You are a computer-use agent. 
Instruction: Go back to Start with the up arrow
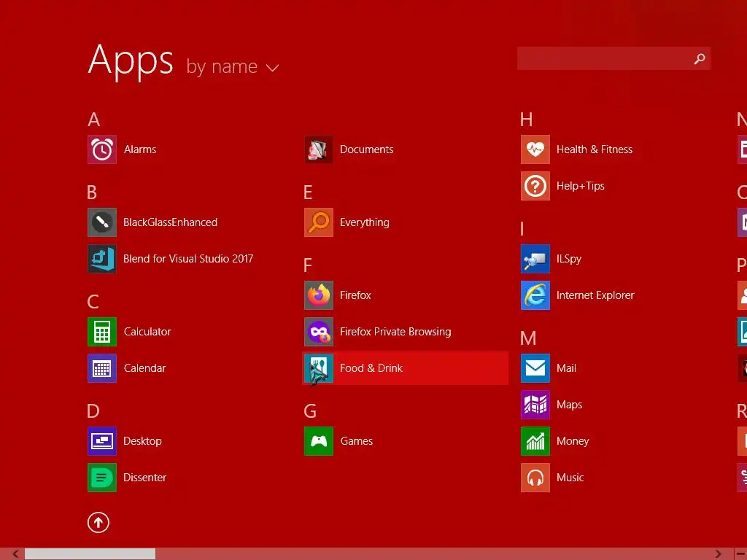point(98,523)
